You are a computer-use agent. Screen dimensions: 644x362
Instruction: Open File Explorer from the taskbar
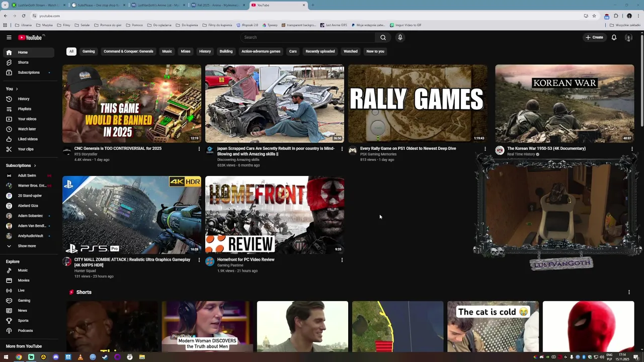coord(142,357)
